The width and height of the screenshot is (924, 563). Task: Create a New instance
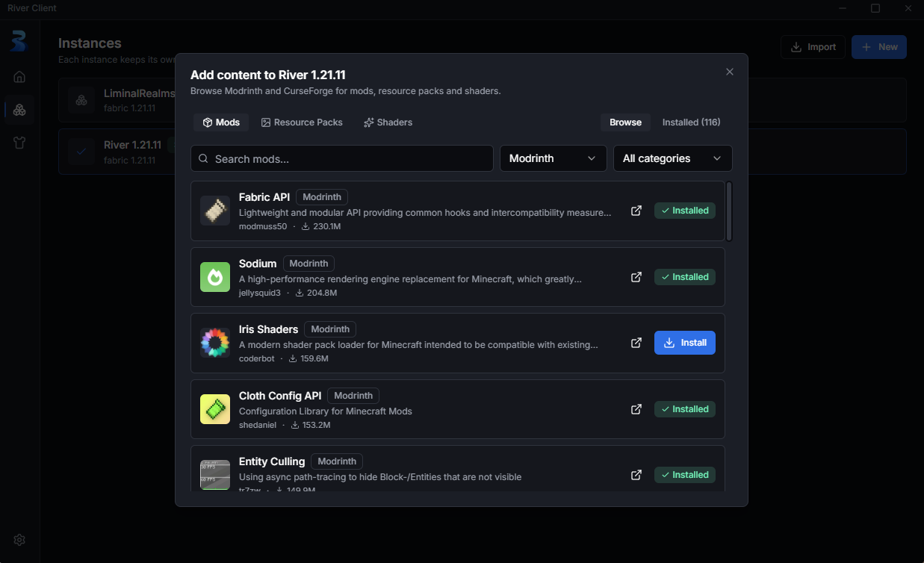point(879,47)
